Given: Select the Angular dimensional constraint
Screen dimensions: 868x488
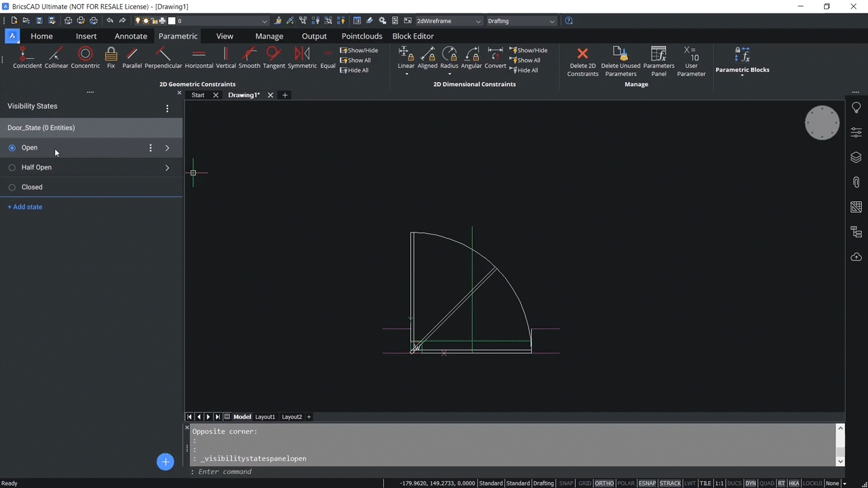Looking at the screenshot, I should point(471,58).
